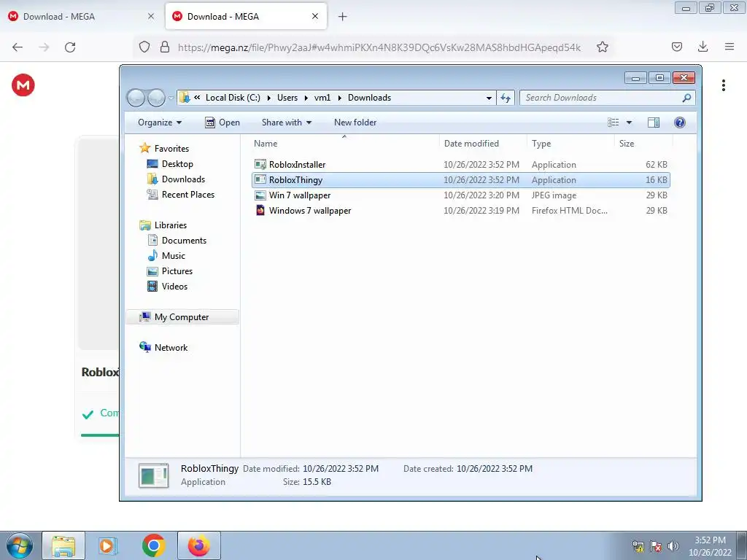Sort files by the Name column

click(344, 144)
